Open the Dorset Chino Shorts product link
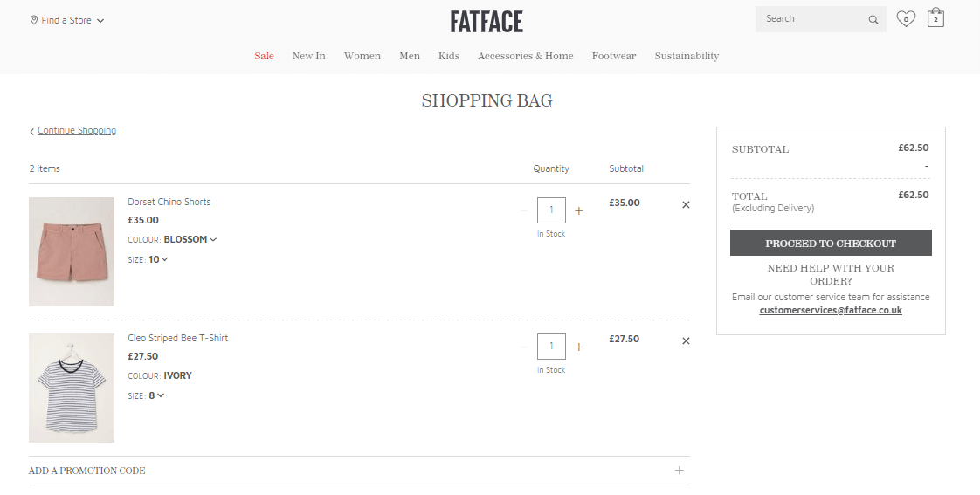 [169, 202]
